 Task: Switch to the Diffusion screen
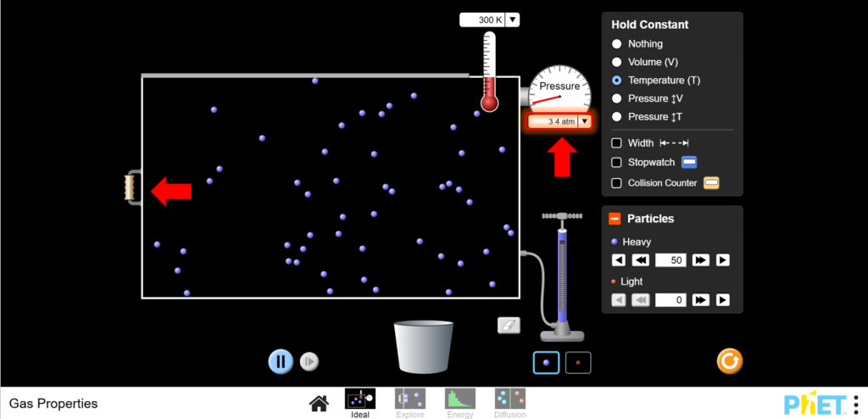509,403
